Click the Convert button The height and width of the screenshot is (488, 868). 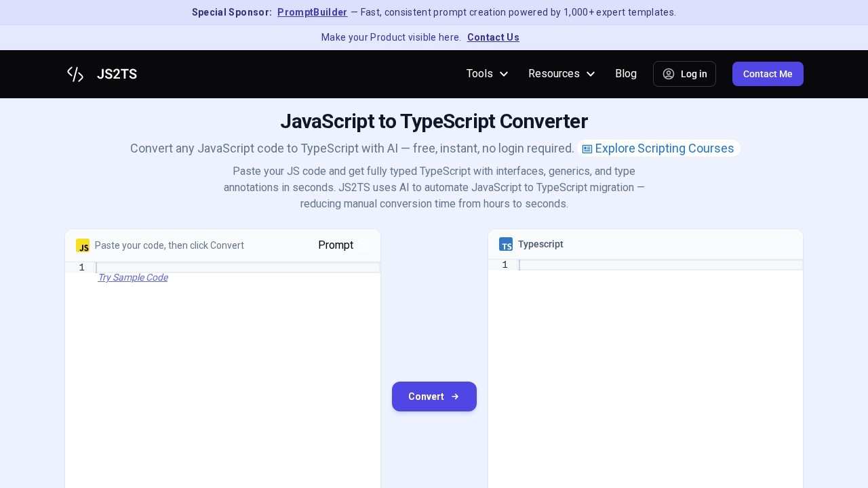click(434, 396)
